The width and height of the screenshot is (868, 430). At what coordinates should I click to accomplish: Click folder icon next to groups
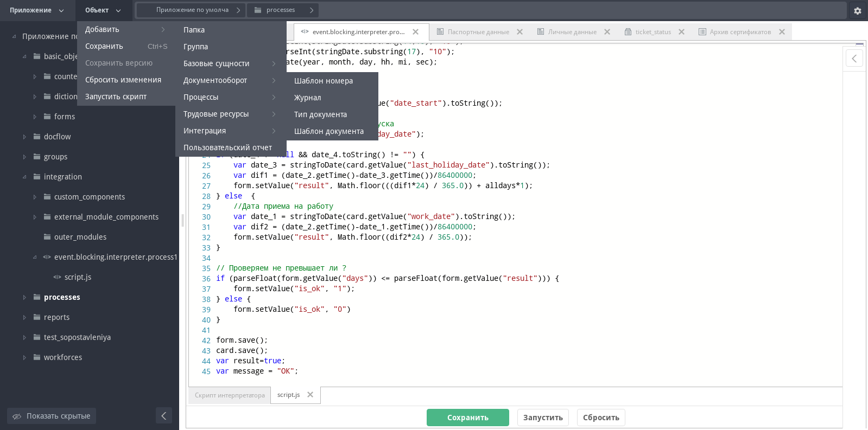tap(37, 157)
